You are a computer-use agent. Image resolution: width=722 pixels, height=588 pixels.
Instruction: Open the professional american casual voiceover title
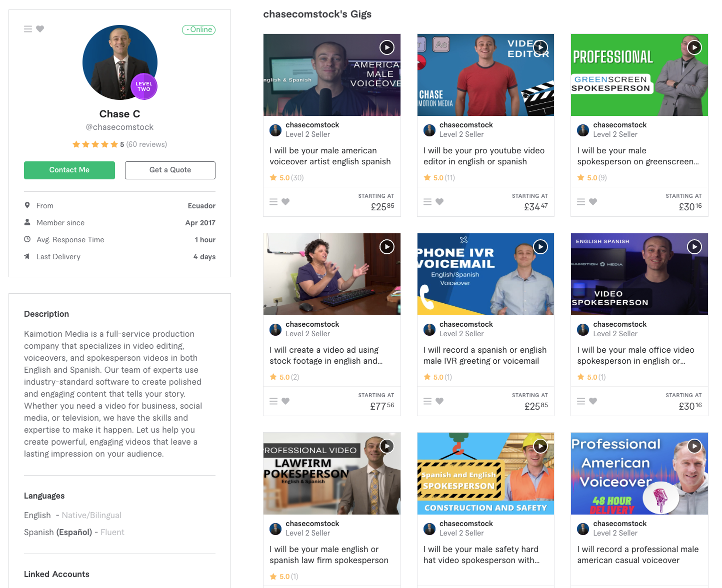pyautogui.click(x=638, y=555)
